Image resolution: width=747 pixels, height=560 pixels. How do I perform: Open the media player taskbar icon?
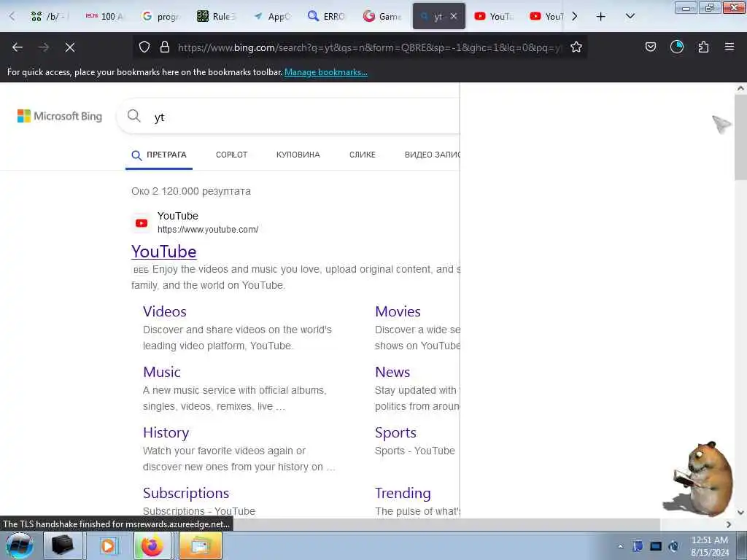tap(108, 545)
